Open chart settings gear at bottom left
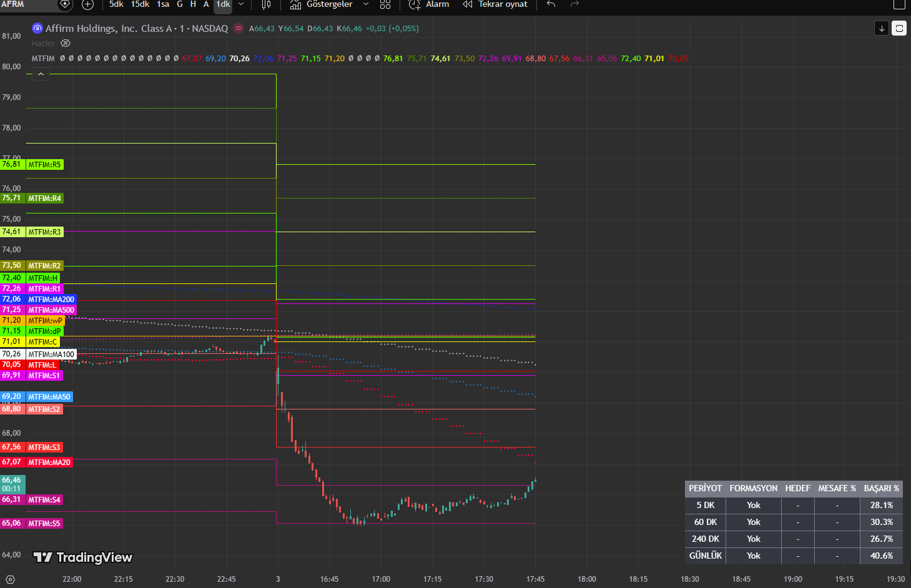Image resolution: width=911 pixels, height=588 pixels. coord(10,579)
